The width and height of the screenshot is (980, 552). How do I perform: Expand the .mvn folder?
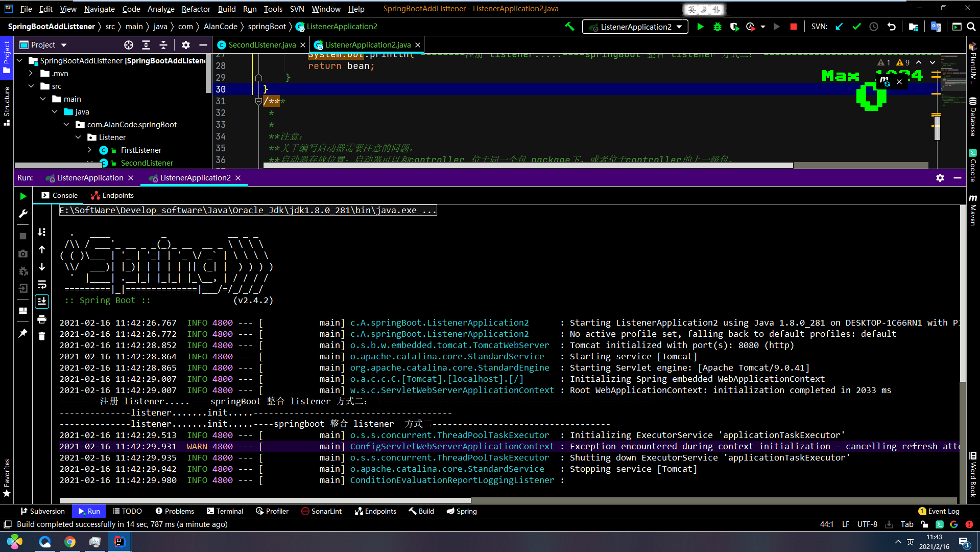click(x=31, y=73)
